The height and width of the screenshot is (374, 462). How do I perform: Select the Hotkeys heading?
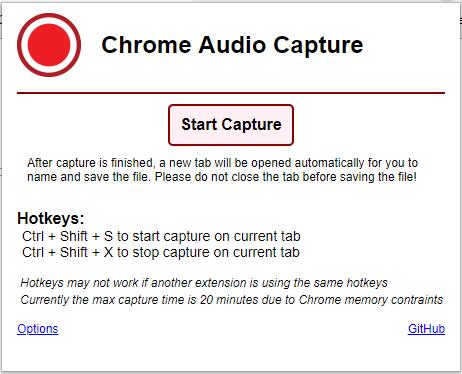point(51,218)
